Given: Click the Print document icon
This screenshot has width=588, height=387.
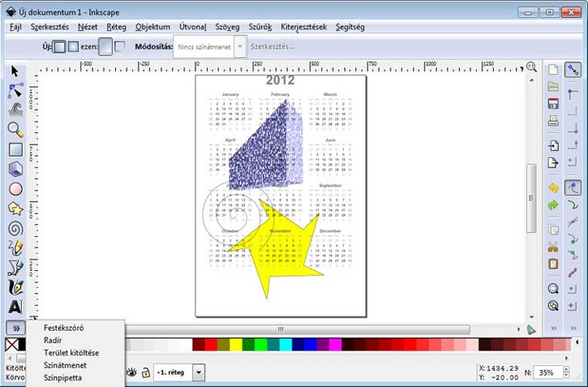Looking at the screenshot, I should click(x=553, y=123).
